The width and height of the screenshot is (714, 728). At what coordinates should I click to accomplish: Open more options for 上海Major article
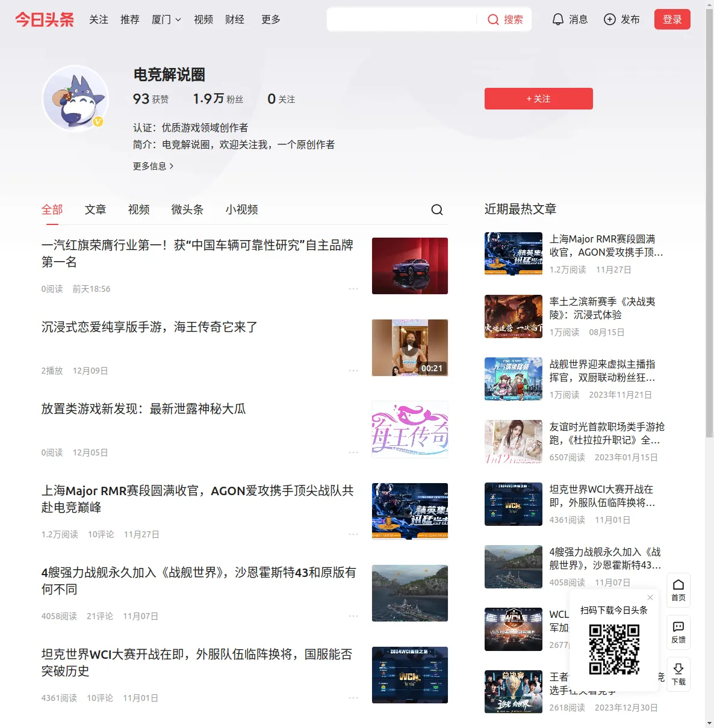(353, 534)
